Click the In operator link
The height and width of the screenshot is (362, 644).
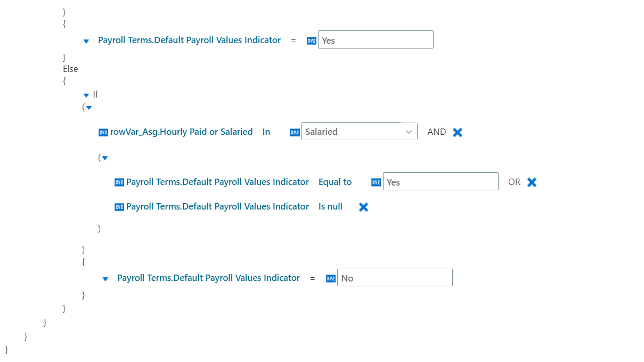tap(266, 132)
